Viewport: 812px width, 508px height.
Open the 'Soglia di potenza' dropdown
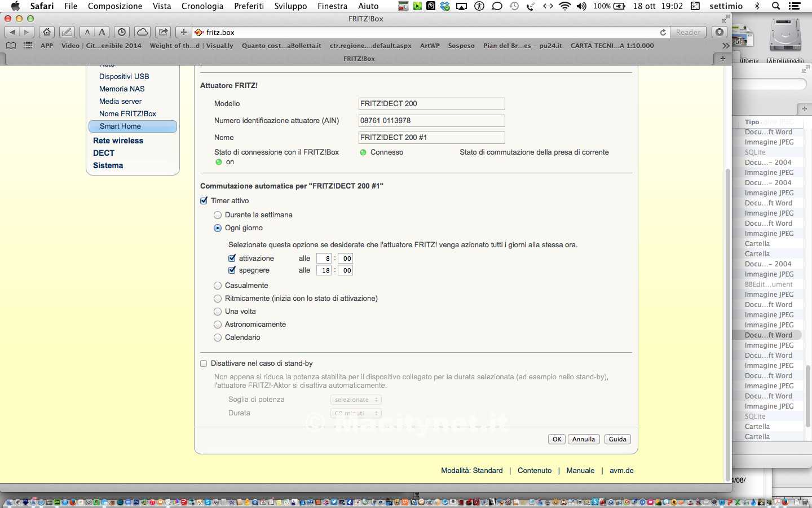tap(356, 400)
